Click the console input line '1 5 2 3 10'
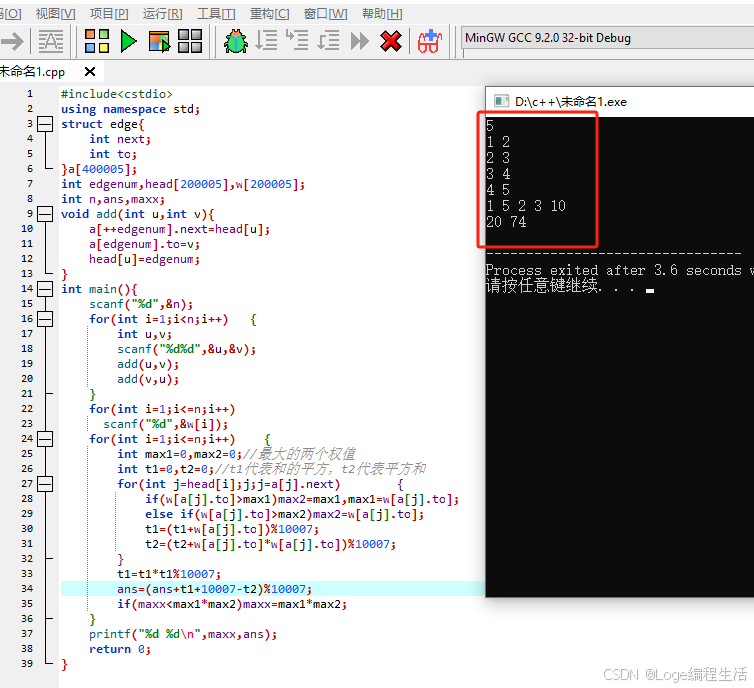754x688 pixels. click(x=526, y=206)
